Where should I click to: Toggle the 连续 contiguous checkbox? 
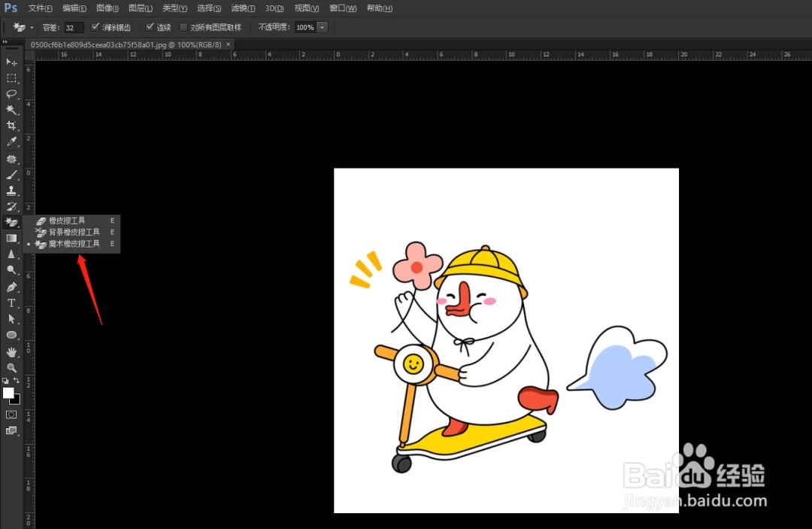pos(150,27)
